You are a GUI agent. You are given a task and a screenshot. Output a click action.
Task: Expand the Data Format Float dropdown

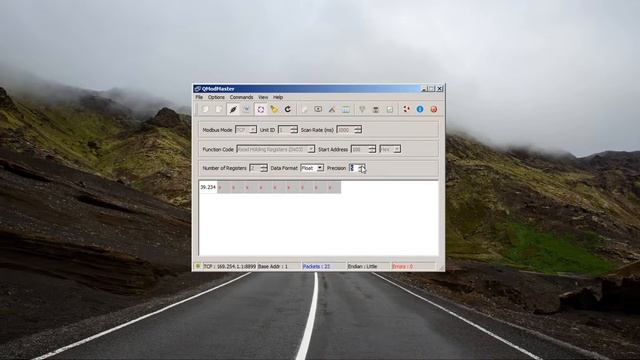click(x=312, y=168)
